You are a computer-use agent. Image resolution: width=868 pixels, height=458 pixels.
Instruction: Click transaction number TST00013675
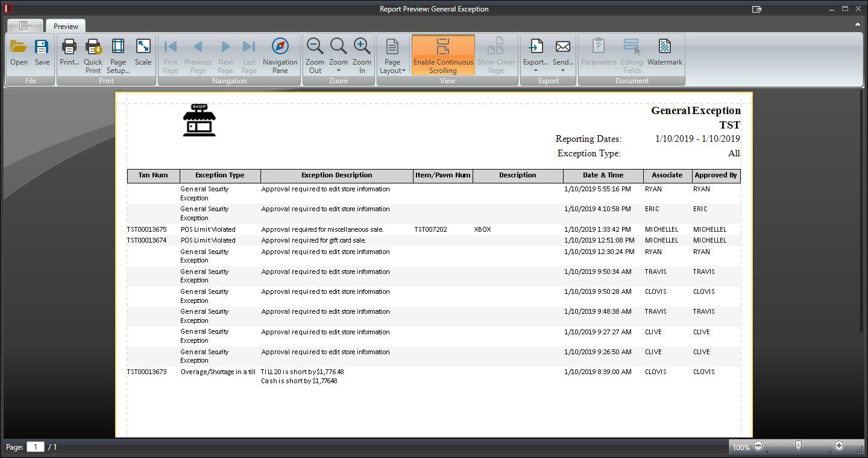point(147,229)
